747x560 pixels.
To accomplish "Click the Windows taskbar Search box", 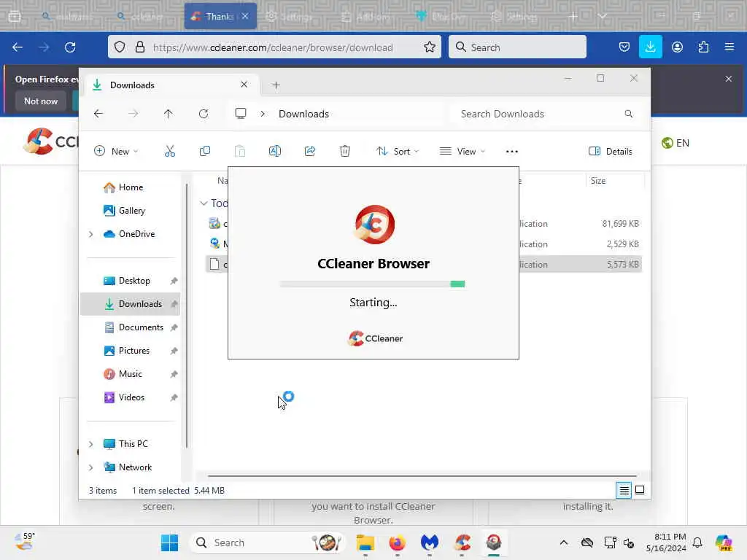I will click(266, 542).
